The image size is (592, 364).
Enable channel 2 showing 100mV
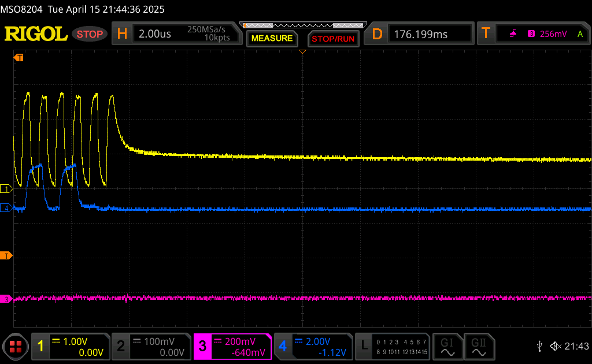pyautogui.click(x=150, y=346)
